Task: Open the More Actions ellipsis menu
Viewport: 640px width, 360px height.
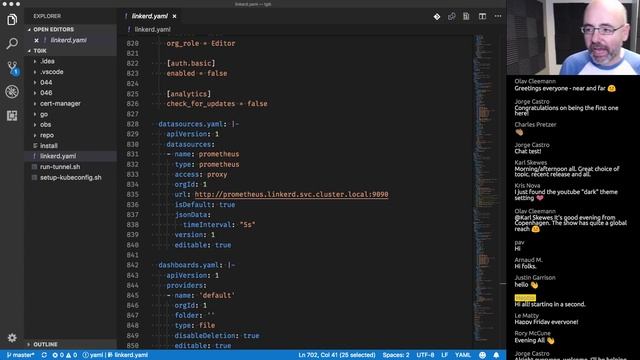Action: coord(498,16)
